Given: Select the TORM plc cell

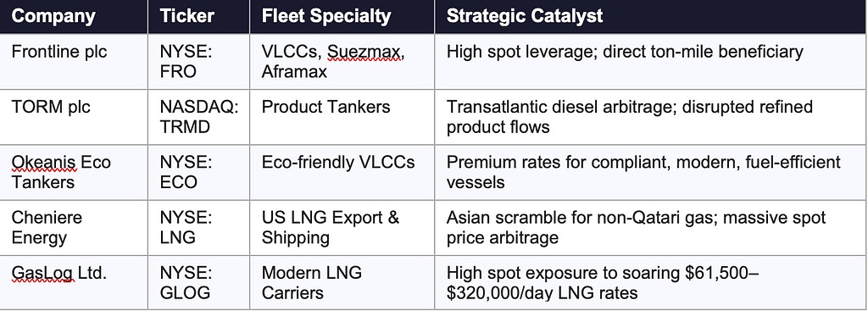Looking at the screenshot, I should pos(74,117).
